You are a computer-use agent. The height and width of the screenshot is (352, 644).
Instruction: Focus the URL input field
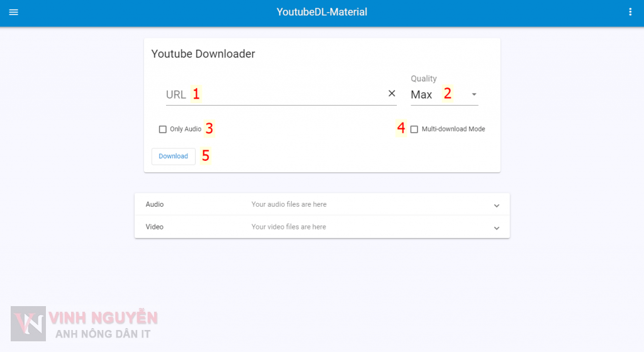pos(277,94)
